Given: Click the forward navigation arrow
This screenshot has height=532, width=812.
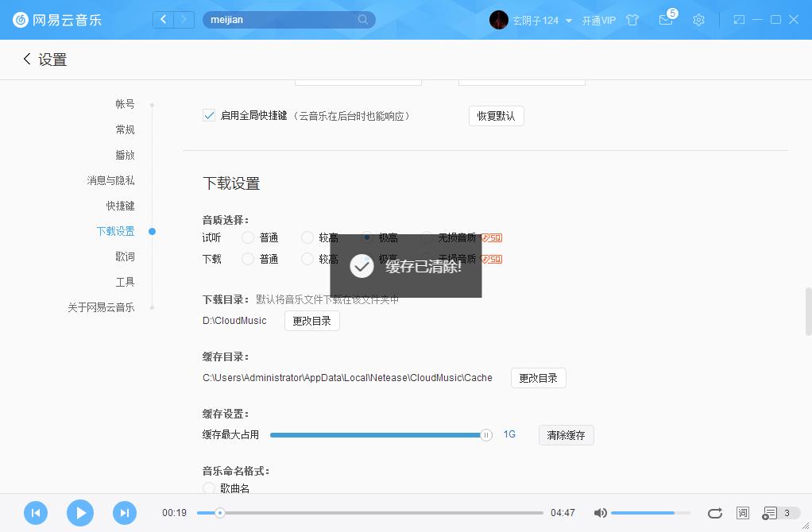Looking at the screenshot, I should [x=184, y=19].
